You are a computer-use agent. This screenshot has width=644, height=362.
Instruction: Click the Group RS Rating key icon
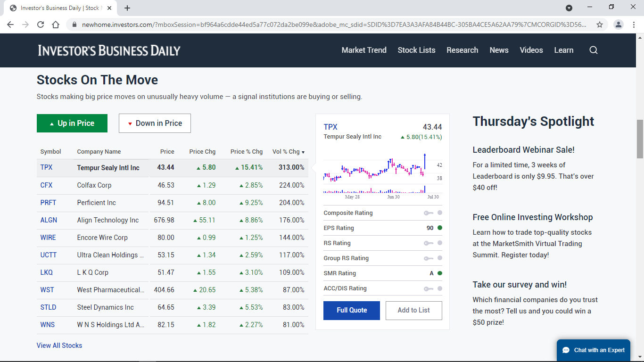[429, 258]
